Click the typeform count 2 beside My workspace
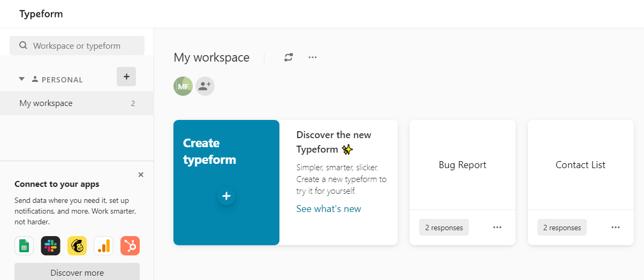Screen dimensions: 644x280 pyautogui.click(x=133, y=103)
